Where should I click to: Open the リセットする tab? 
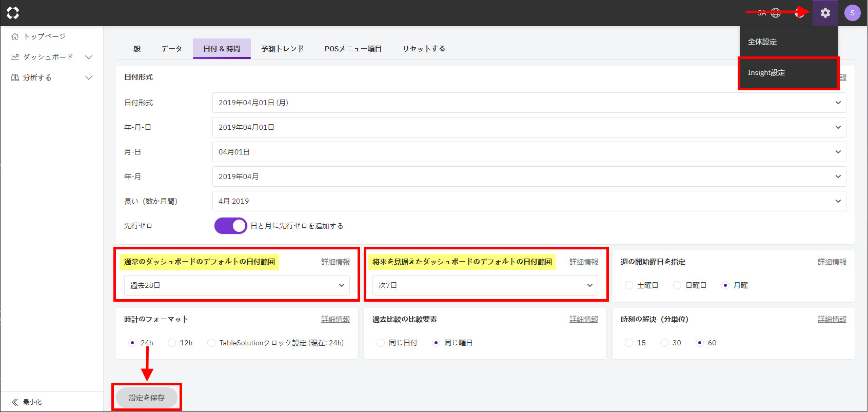[x=424, y=49]
